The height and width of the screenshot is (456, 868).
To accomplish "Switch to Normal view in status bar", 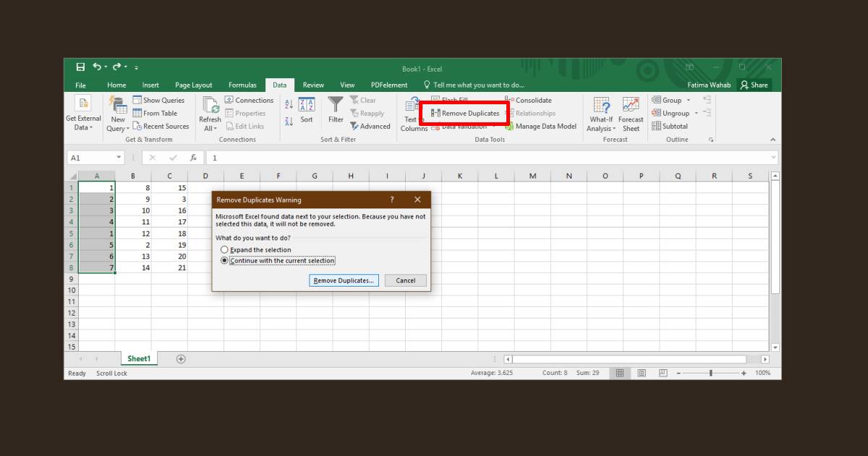I will (619, 373).
